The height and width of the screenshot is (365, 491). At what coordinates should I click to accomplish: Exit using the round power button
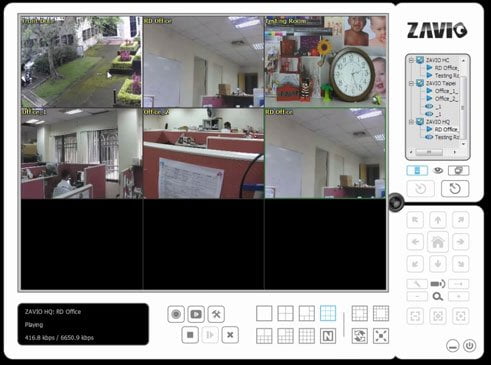coord(469,346)
